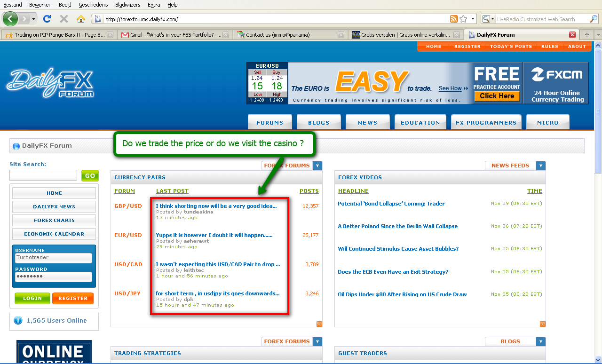Open the FX PROGRAMMERS navigation tab
The height and width of the screenshot is (364, 602).
[x=486, y=122]
